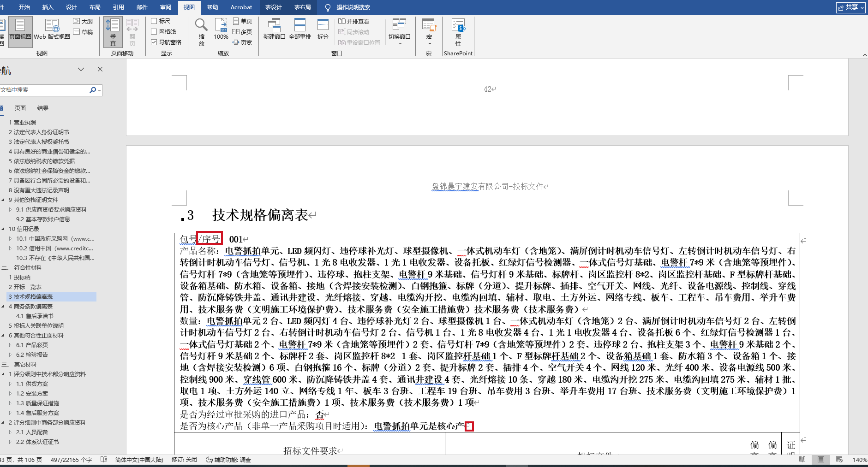The width and height of the screenshot is (868, 467).
Task: Open the 设计 Design tab
Action: click(x=72, y=7)
